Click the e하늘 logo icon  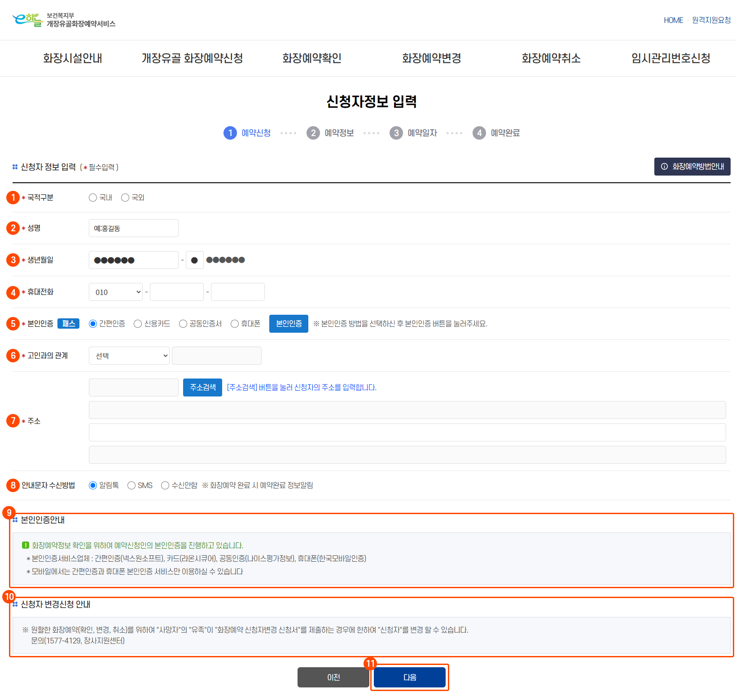pos(28,20)
